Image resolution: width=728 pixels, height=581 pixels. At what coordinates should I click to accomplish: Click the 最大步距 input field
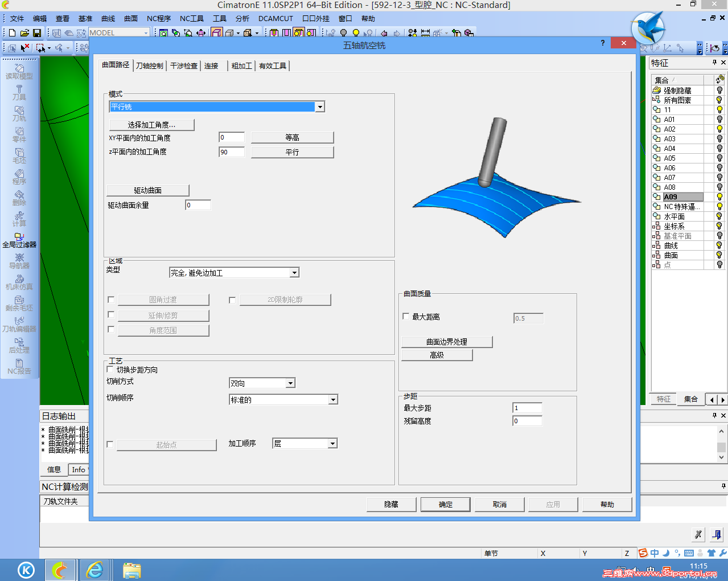point(528,408)
